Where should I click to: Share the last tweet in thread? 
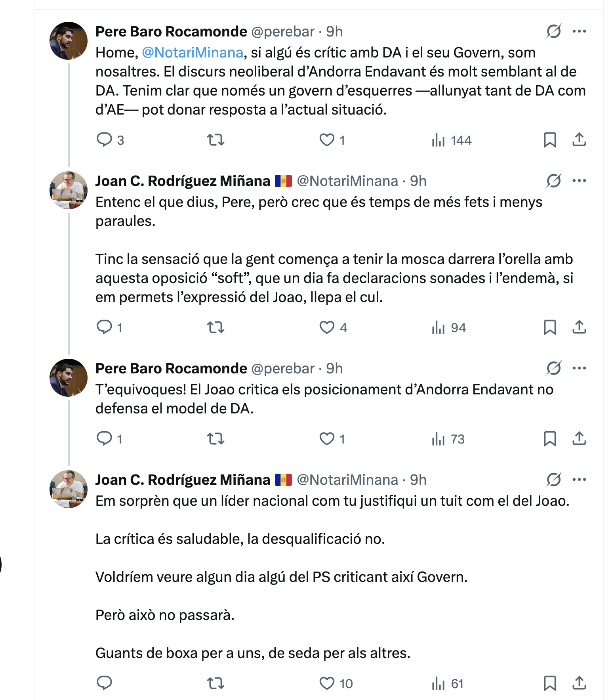(x=579, y=683)
